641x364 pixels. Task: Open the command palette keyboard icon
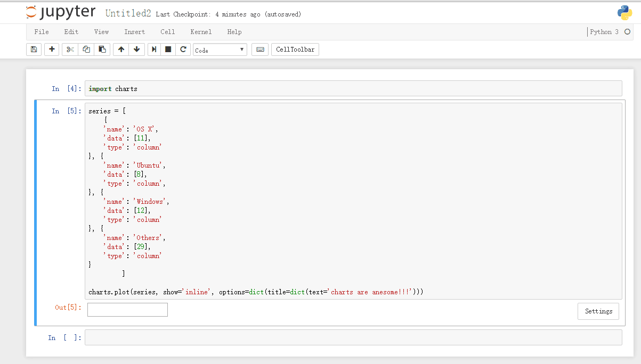click(260, 49)
